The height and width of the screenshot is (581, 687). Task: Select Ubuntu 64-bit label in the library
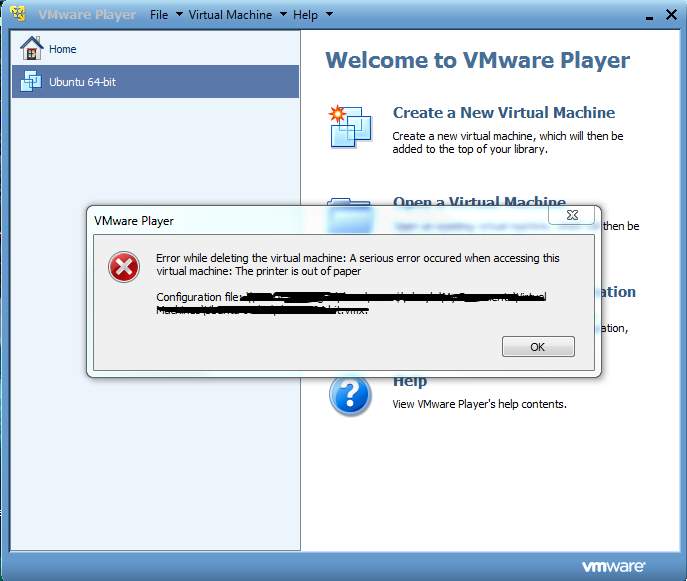82,82
